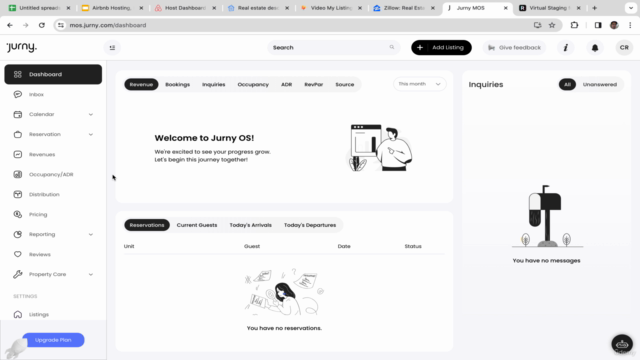Open the Revenues label in sidebar
This screenshot has height=360, width=640.
42,154
